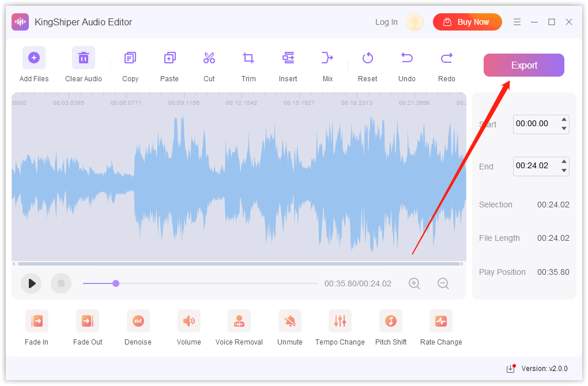Click the 00:12.1542 timeline ruler mark
Screen dimensions: 588x386
click(242, 103)
